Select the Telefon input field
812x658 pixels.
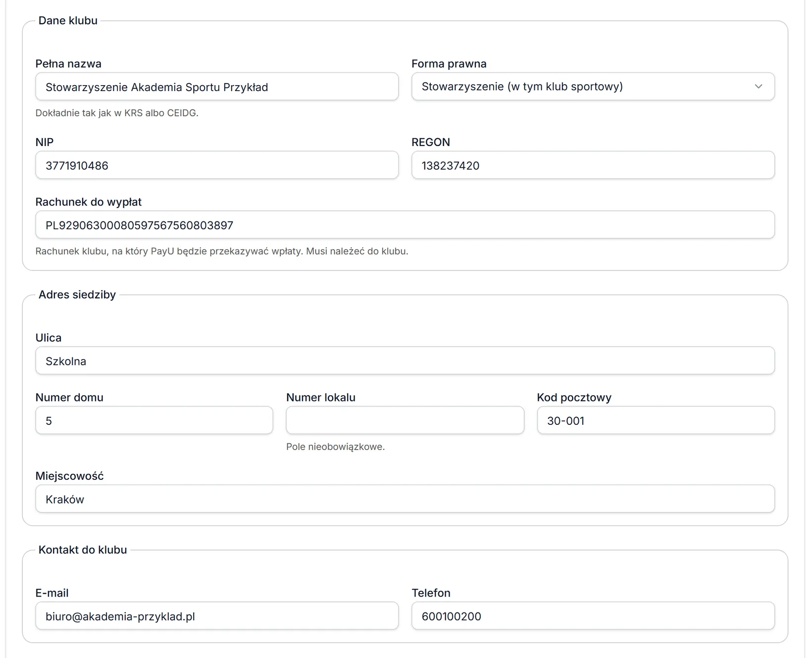[x=593, y=616]
